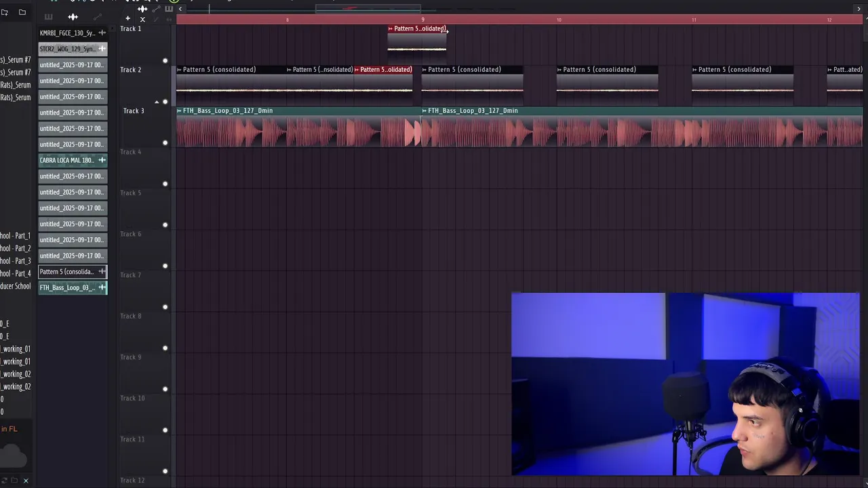Click waveform icon on FTH_Bass_Loop_03 picker item

(x=102, y=287)
